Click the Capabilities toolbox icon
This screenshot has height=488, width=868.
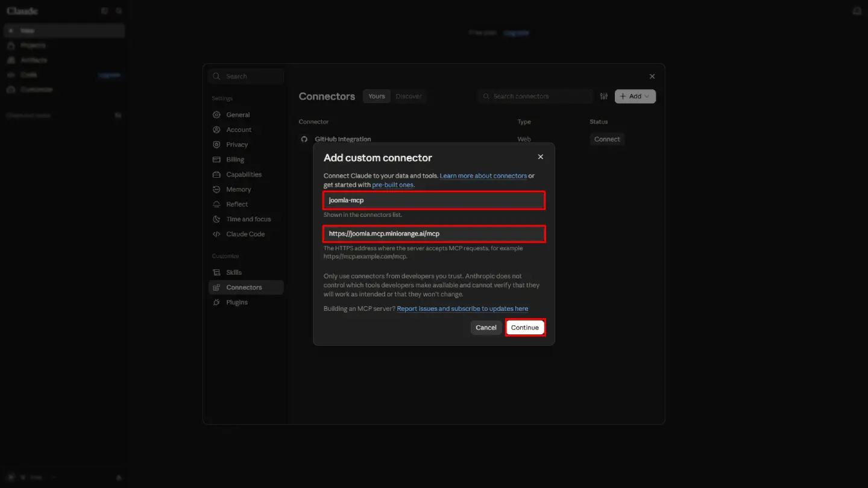point(216,175)
